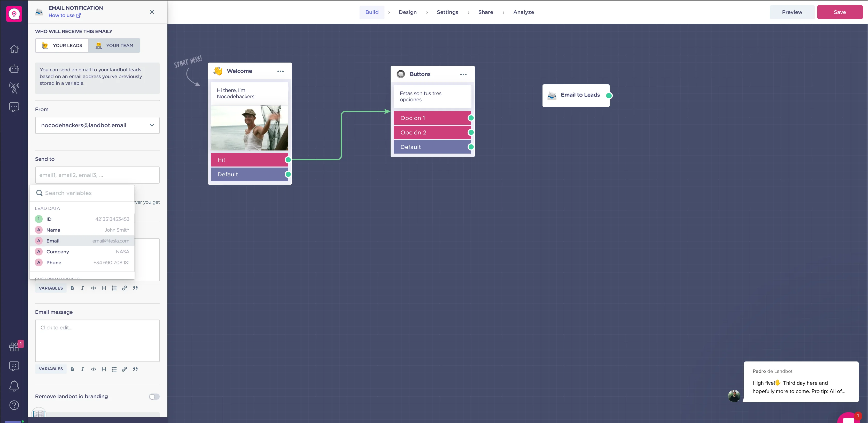Screen dimensions: 868x423
Task: Select YOUR TEAM recipient option
Action: pos(114,46)
